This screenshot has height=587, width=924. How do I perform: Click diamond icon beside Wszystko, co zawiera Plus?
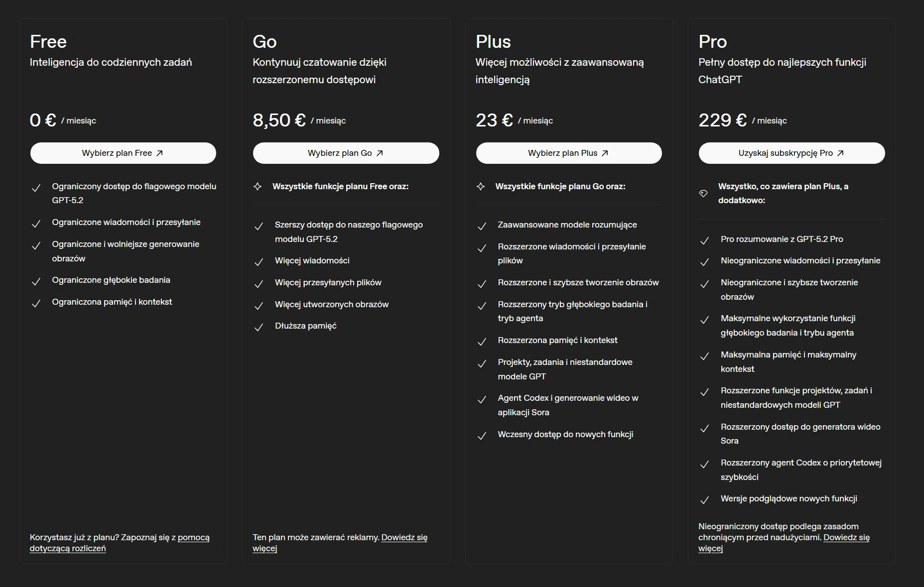(x=703, y=193)
